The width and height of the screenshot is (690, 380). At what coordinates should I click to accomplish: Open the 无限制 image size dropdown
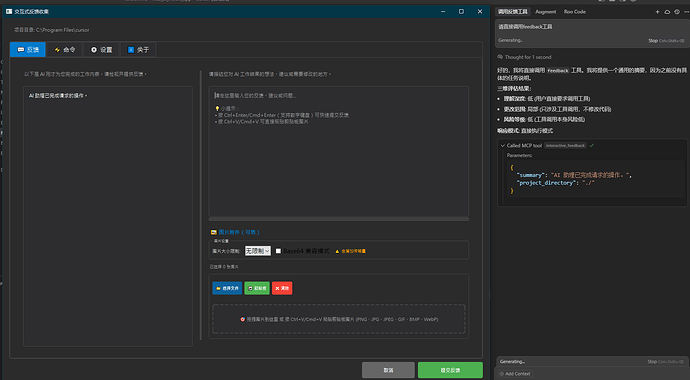[x=257, y=251]
